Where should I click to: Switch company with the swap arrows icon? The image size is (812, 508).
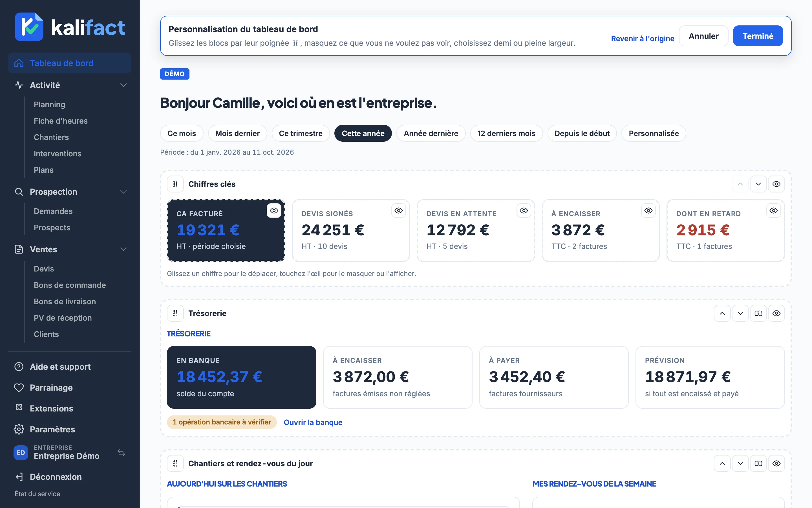coord(121,453)
